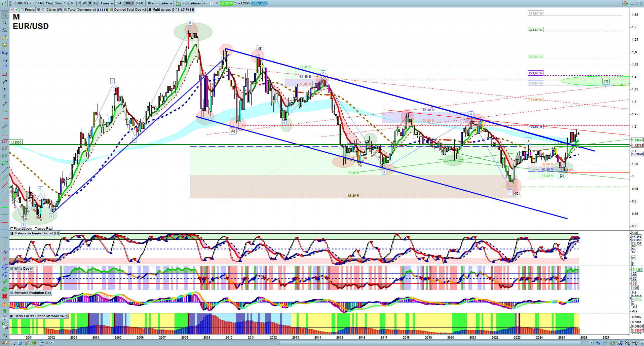Click the red X delete icon
This screenshot has width=644, height=346.
click(x=5, y=296)
